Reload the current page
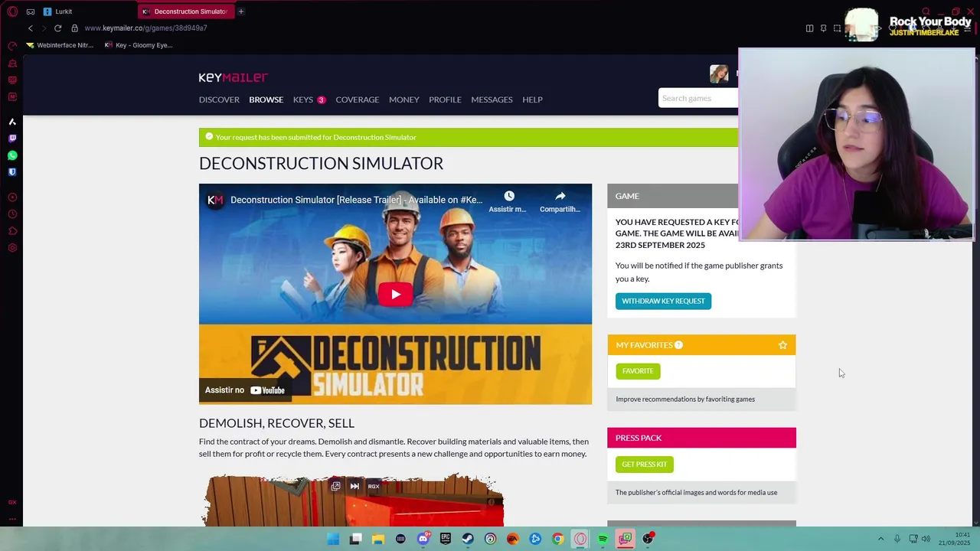 [57, 28]
